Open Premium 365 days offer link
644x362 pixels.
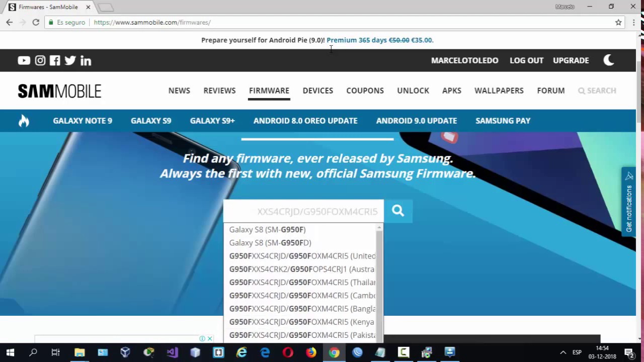(x=380, y=40)
